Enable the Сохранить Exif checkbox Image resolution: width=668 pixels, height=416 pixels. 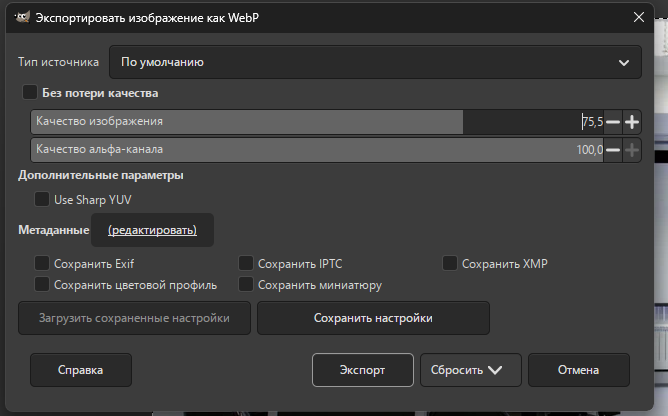click(42, 263)
